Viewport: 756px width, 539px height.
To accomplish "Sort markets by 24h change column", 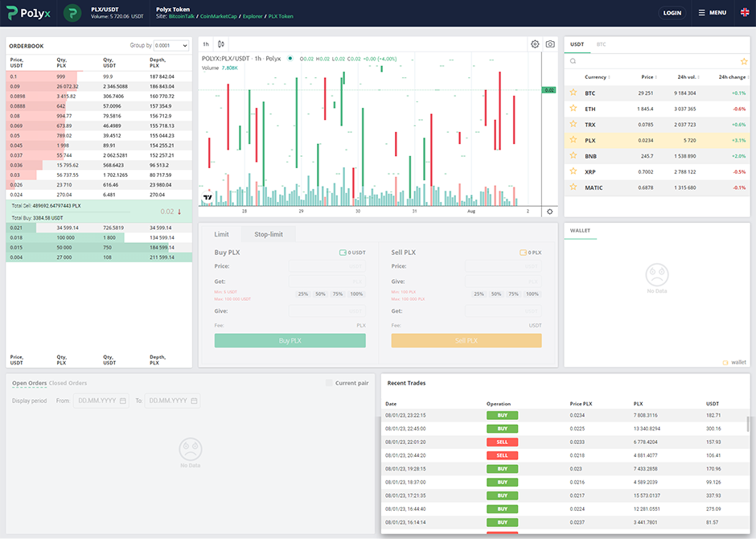I will (x=733, y=77).
